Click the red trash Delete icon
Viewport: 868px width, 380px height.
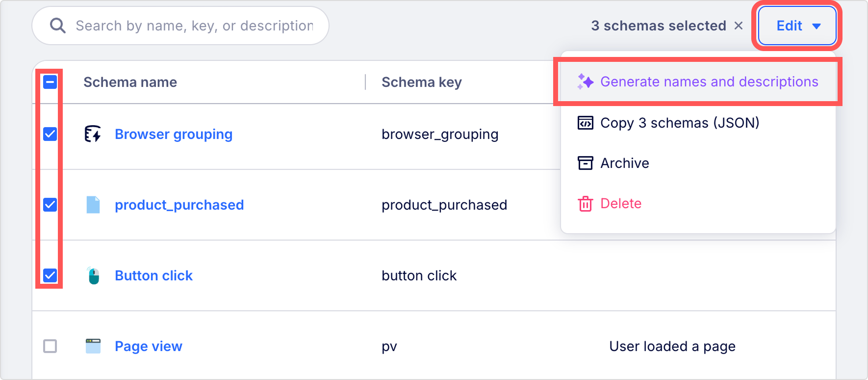(x=585, y=204)
